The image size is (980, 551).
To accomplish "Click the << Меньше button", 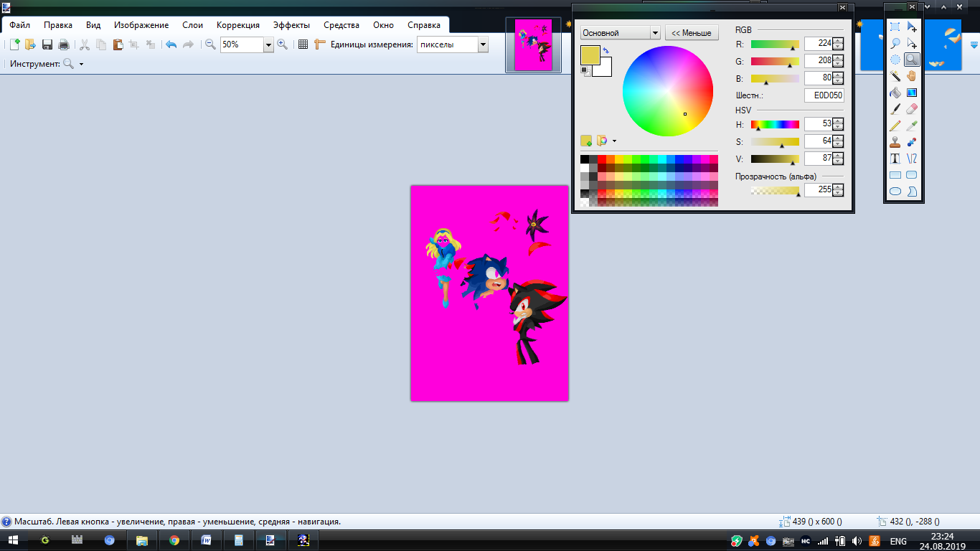I will (x=692, y=33).
